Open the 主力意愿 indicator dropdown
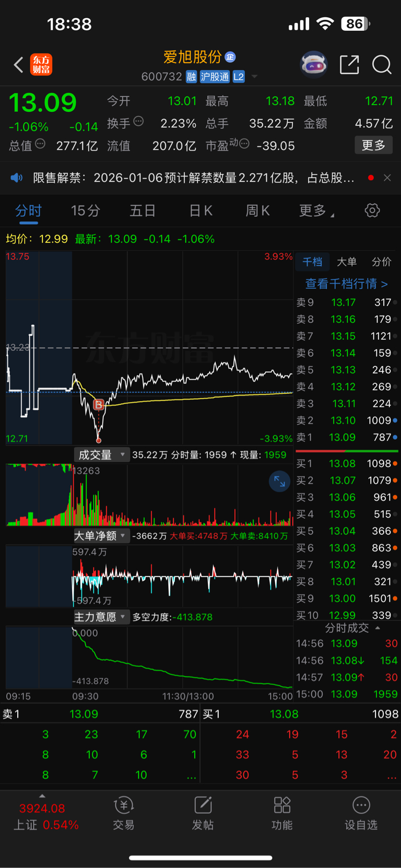The image size is (401, 868). (101, 617)
